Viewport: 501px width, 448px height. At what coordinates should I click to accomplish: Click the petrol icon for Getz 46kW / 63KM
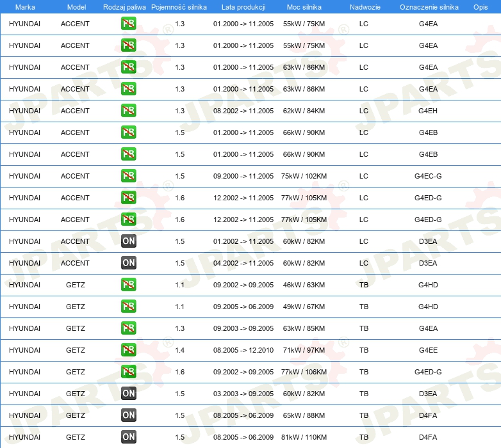point(128,284)
